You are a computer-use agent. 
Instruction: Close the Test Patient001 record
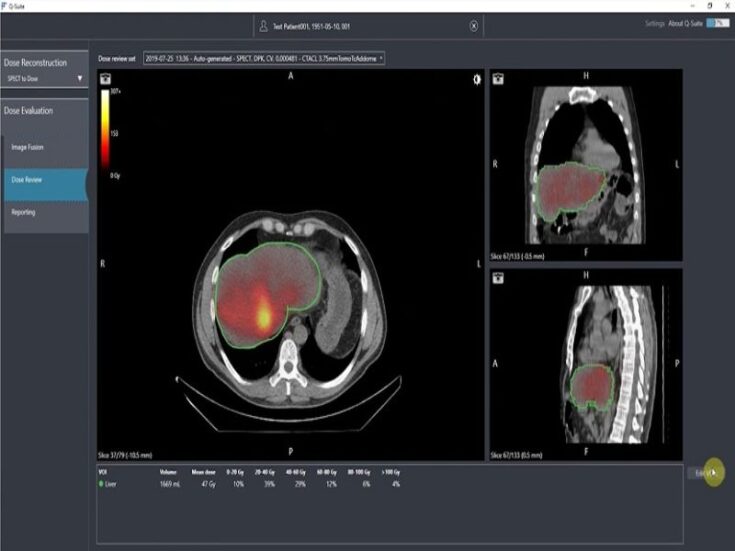click(474, 25)
